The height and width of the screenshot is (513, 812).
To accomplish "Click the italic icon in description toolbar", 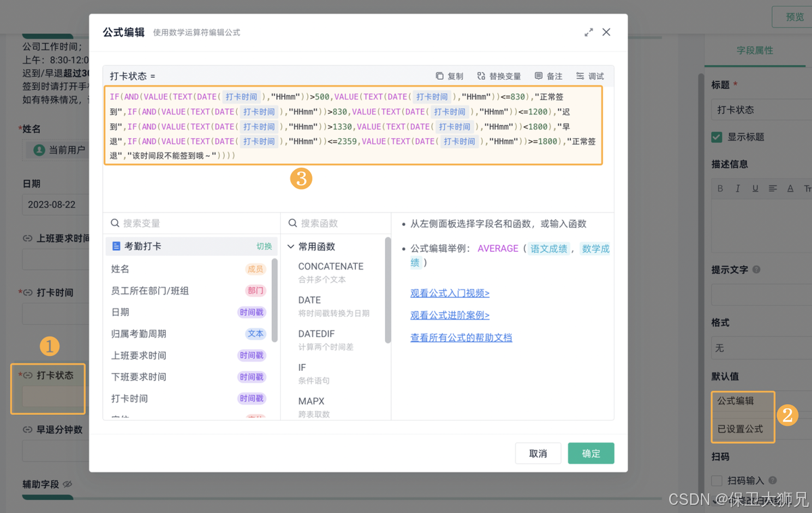I will click(x=738, y=188).
